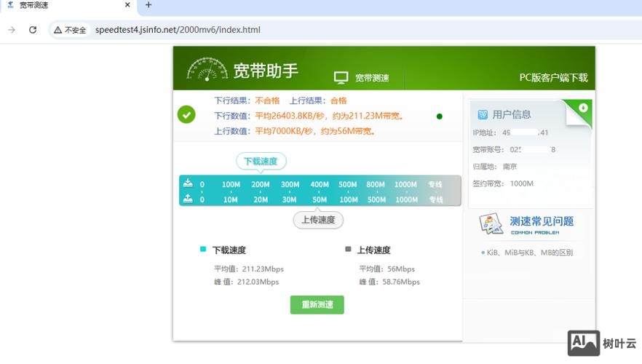Click the 宽带账号 row
The width and height of the screenshot is (642, 364).
point(514,149)
